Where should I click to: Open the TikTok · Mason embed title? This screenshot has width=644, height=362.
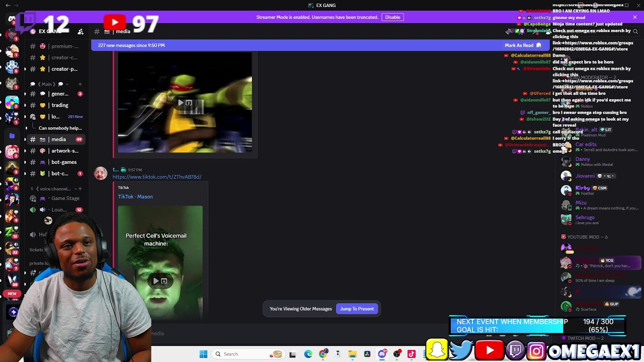(135, 197)
